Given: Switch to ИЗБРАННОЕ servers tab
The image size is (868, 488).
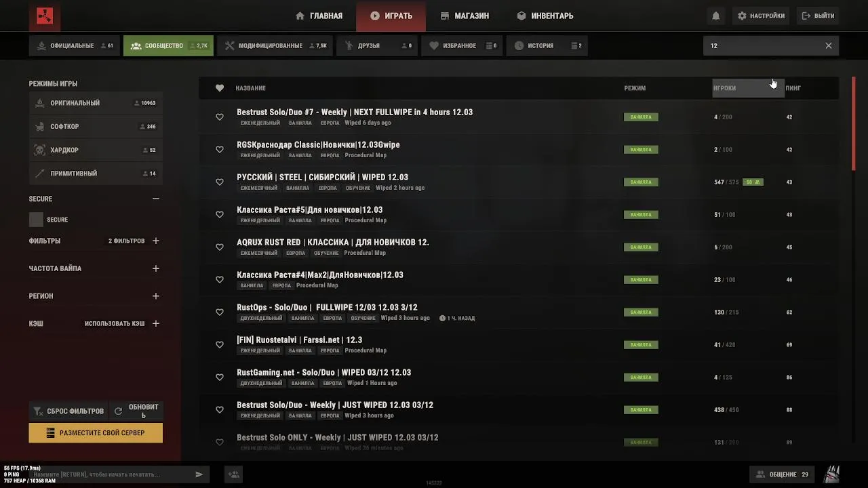Looking at the screenshot, I should (x=463, y=45).
